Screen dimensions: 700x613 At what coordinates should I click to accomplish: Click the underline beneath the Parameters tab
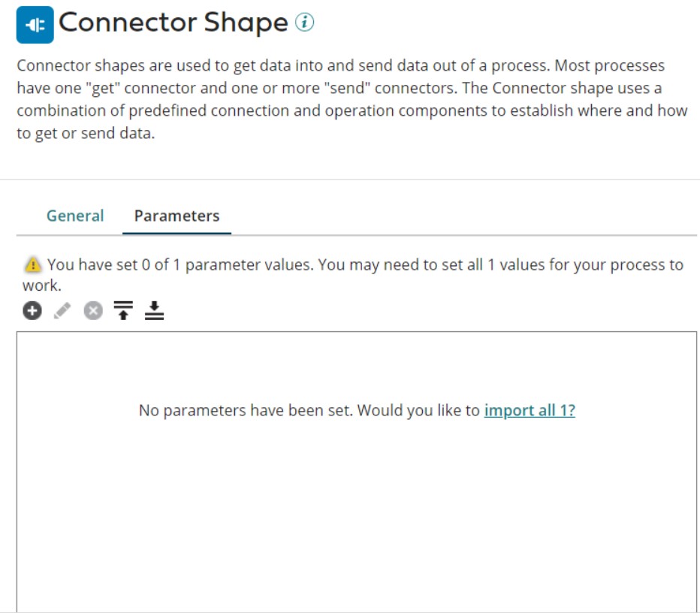177,234
